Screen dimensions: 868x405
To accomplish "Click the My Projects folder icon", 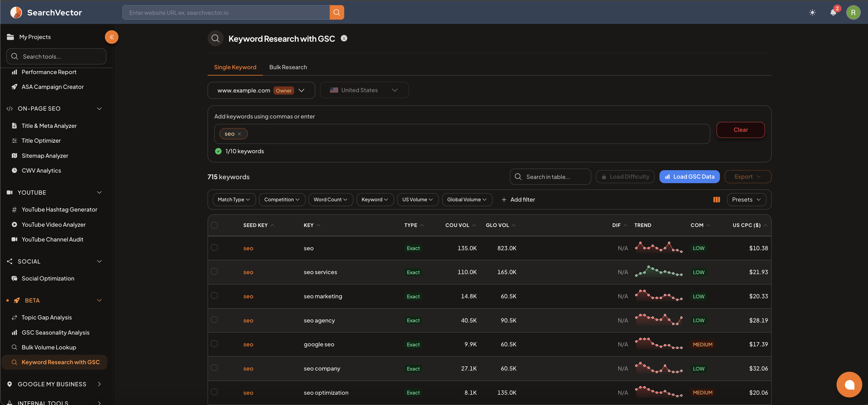I will click(x=11, y=37).
